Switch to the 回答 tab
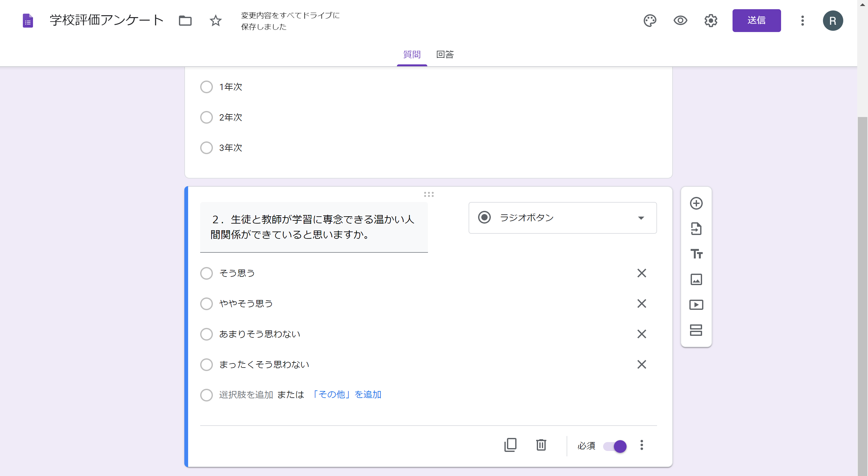868x476 pixels. (x=445, y=55)
